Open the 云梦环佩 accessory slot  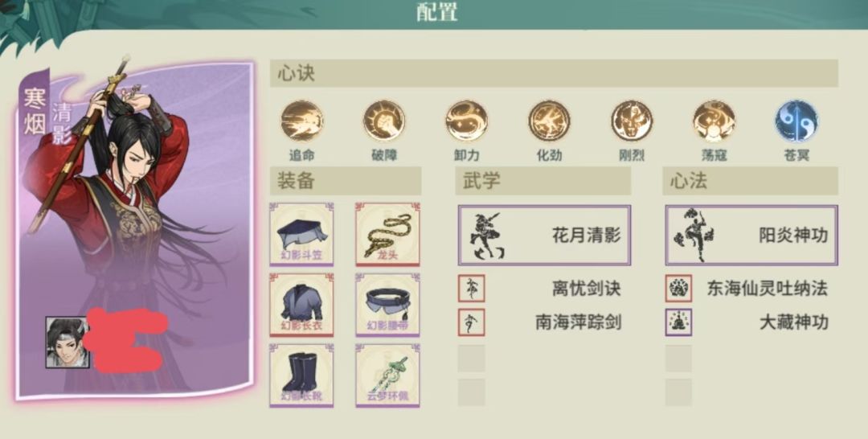tap(387, 375)
